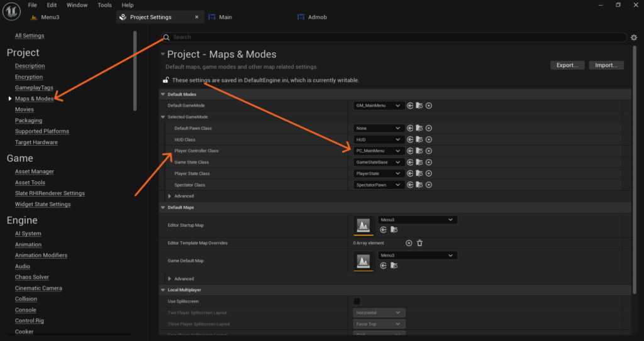Browse folder icon for Player Controller Class
The image size is (644, 341).
pos(419,151)
